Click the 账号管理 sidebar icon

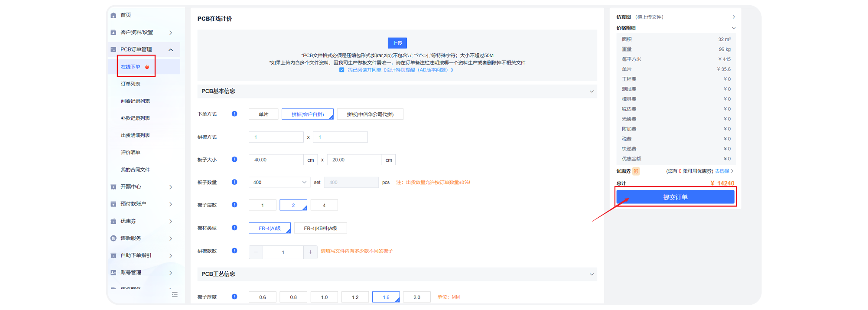tap(114, 273)
